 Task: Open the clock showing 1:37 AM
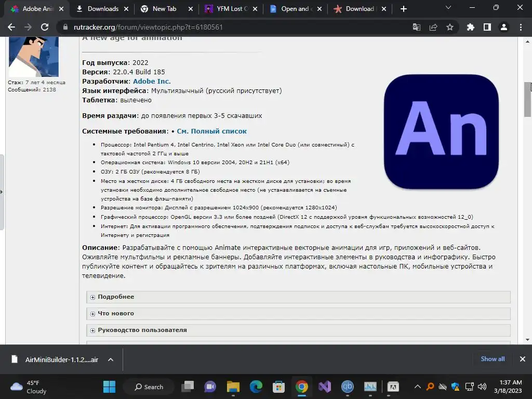click(x=508, y=387)
